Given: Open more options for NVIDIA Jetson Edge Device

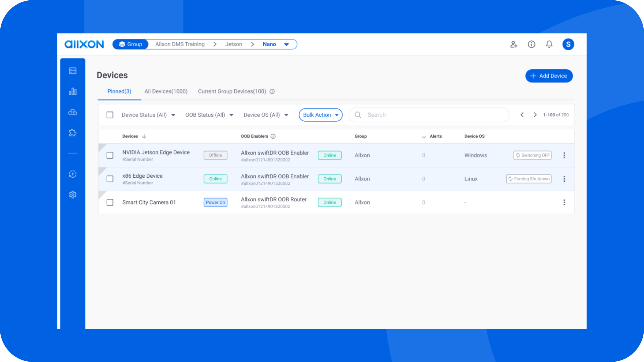Looking at the screenshot, I should click(564, 156).
